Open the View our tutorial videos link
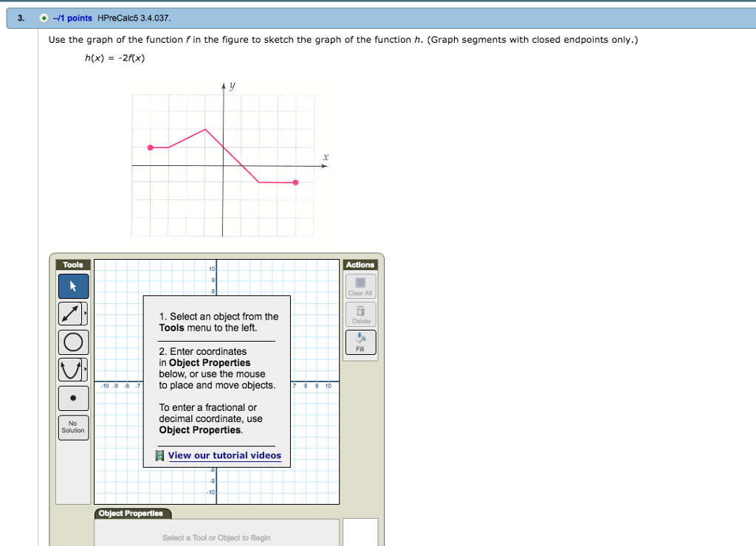Image resolution: width=756 pixels, height=546 pixels. click(x=224, y=455)
